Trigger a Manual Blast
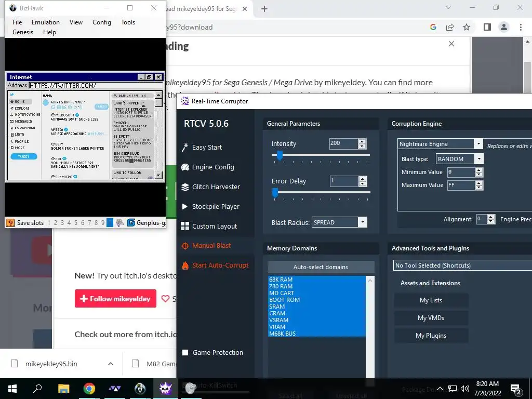Image resolution: width=532 pixels, height=399 pixels. point(206,246)
